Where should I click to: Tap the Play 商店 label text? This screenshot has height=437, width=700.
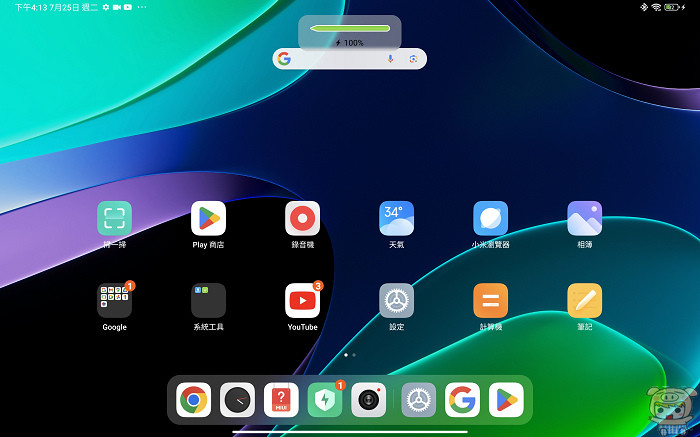[208, 245]
